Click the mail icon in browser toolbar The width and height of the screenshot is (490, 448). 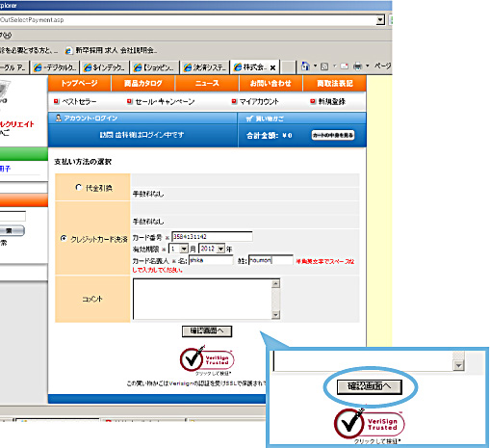tap(344, 66)
